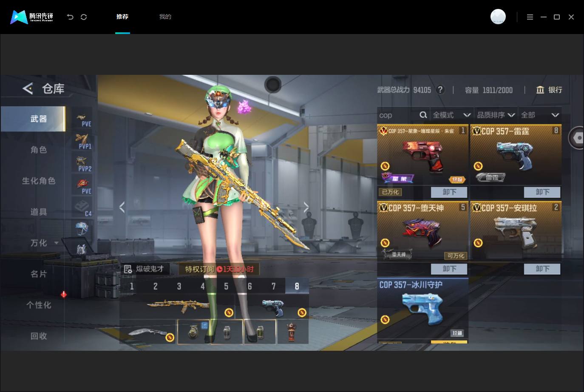Open the 品质排序 sort dropdown

(x=496, y=115)
